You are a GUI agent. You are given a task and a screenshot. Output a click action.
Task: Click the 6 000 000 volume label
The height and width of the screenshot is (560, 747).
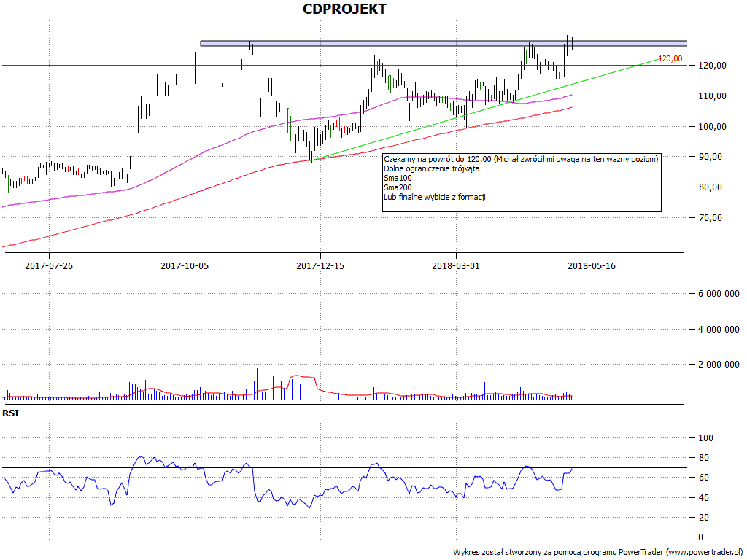click(719, 294)
